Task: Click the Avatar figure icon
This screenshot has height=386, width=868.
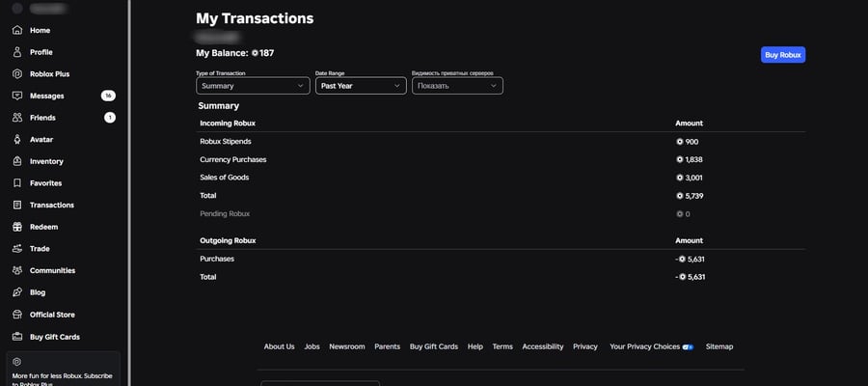Action: 17,140
